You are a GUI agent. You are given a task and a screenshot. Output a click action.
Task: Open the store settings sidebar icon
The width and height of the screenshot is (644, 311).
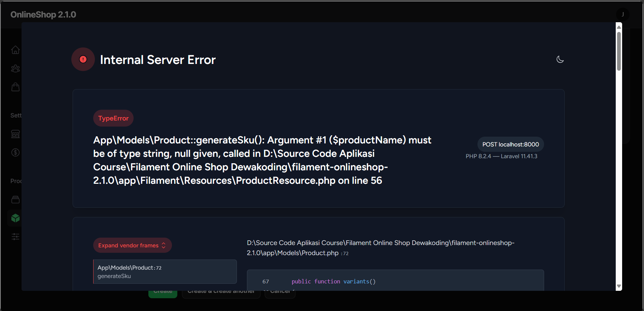[x=15, y=134]
